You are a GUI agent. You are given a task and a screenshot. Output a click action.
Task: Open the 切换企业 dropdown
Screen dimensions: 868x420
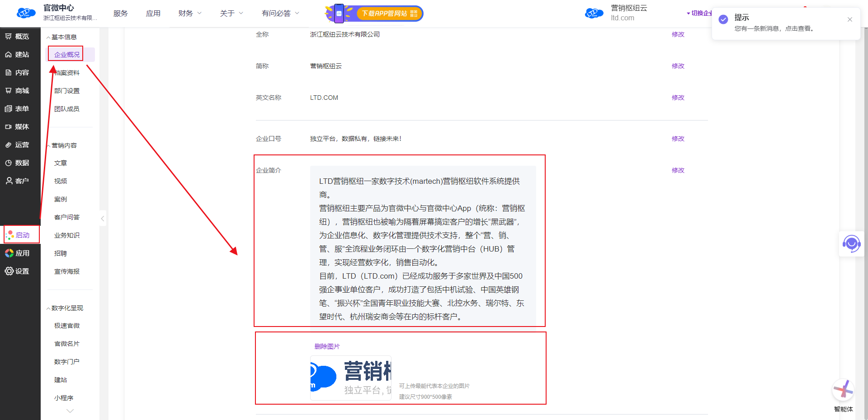click(x=699, y=13)
